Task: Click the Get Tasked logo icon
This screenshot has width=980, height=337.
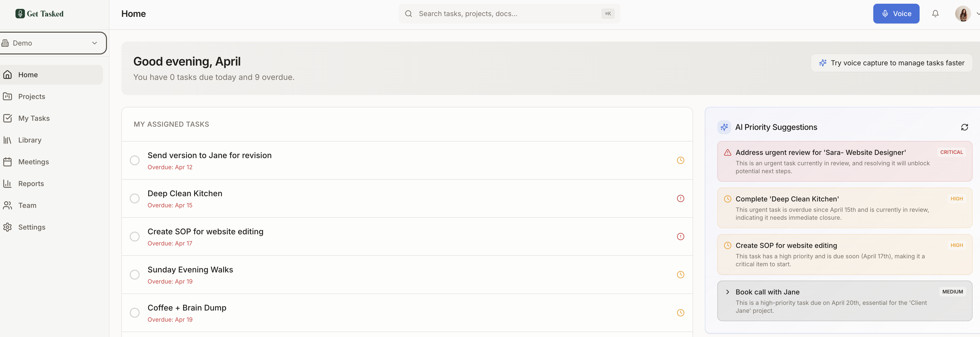Action: [x=20, y=14]
